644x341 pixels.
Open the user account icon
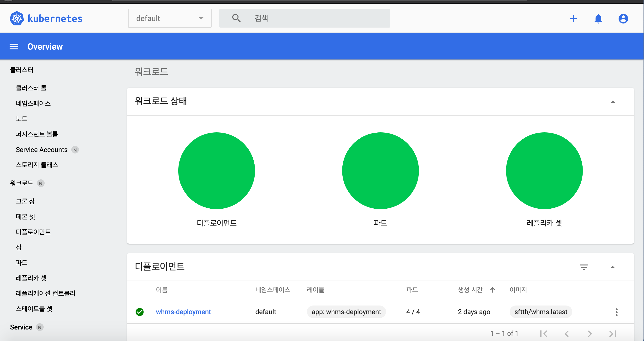click(623, 19)
